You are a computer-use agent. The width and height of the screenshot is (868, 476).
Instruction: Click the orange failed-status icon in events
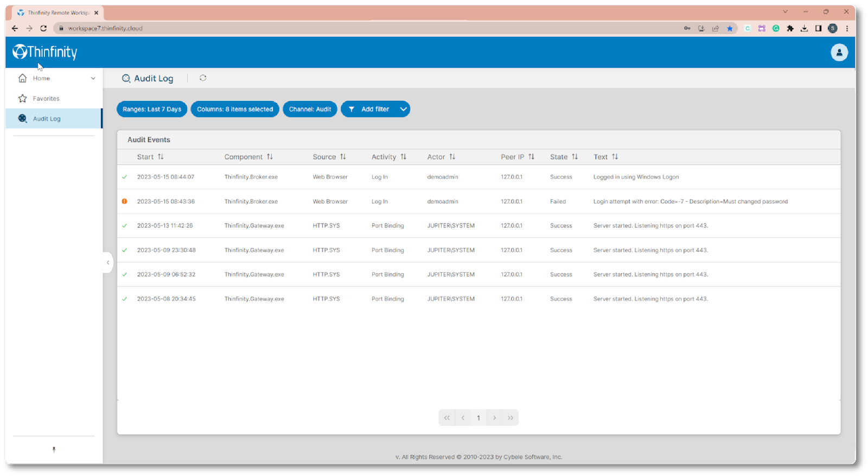(x=125, y=201)
